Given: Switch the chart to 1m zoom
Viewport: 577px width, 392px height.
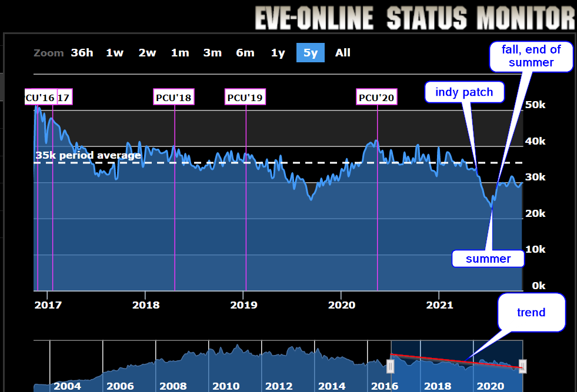Looking at the screenshot, I should pos(180,52).
